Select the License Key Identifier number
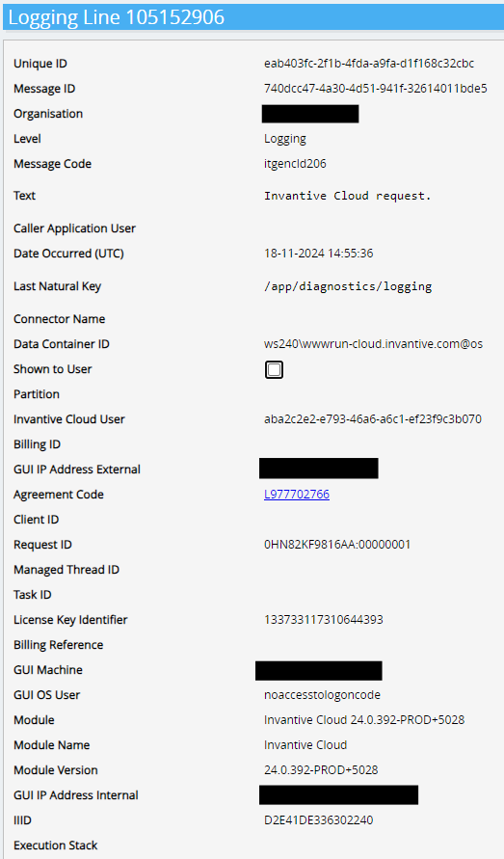504x859 pixels. 323,620
